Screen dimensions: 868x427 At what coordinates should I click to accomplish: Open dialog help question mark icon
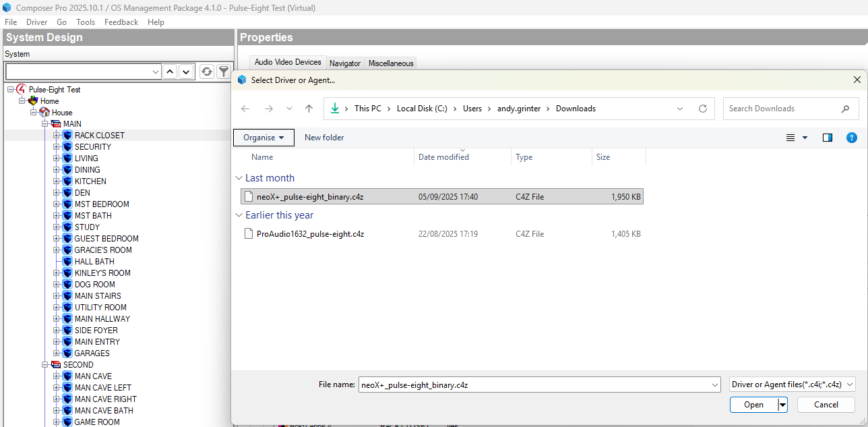(x=852, y=138)
